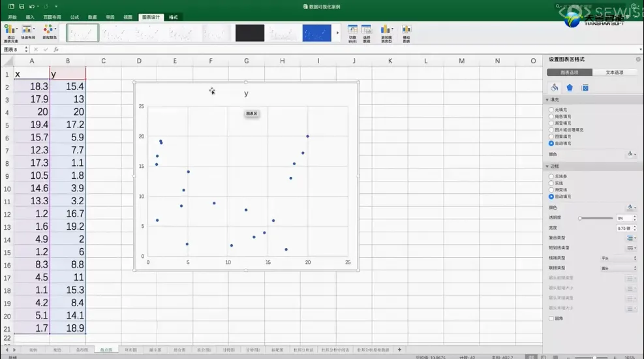
Task: Collapse the 填充 fill section
Action: tap(547, 100)
